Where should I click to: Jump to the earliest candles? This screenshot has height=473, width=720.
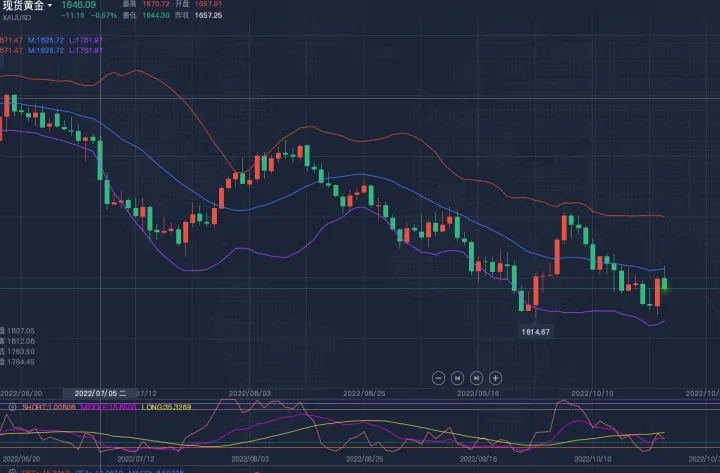(x=457, y=377)
